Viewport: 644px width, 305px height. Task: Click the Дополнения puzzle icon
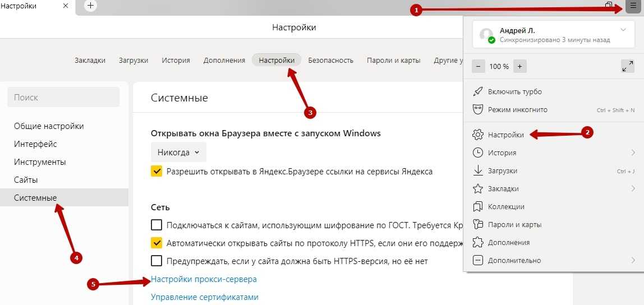point(477,242)
